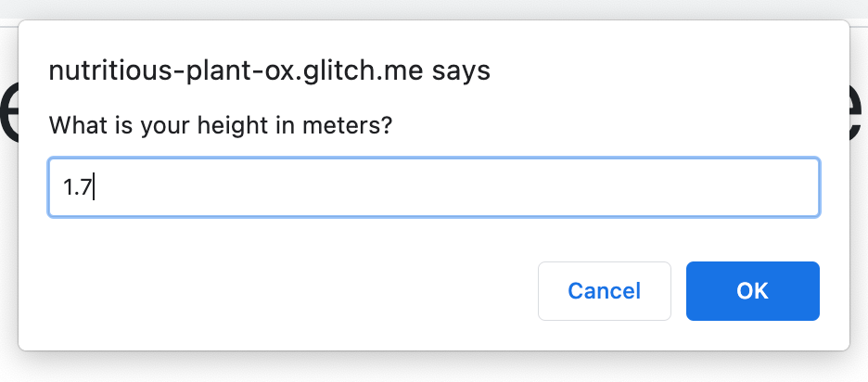Click the typed value 1.7 in the field
This screenshot has width=868, height=382.
[78, 187]
